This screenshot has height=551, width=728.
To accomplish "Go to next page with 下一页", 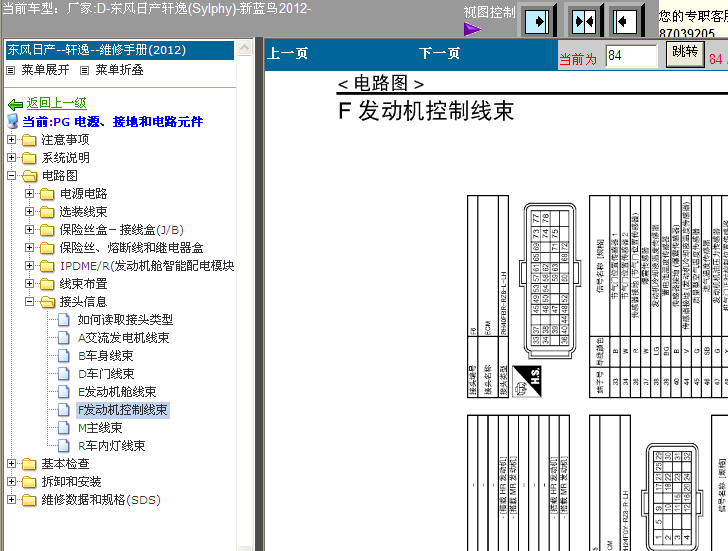I will pyautogui.click(x=439, y=53).
